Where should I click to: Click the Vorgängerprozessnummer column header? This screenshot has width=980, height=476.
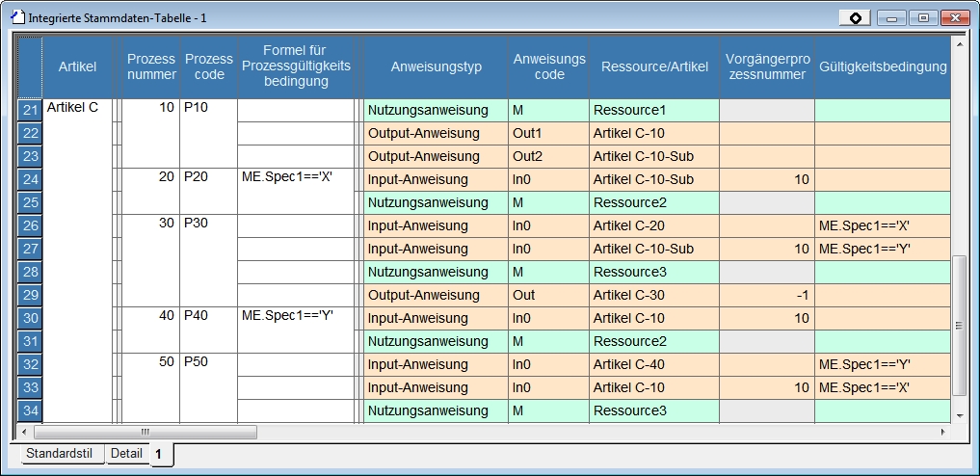[767, 66]
